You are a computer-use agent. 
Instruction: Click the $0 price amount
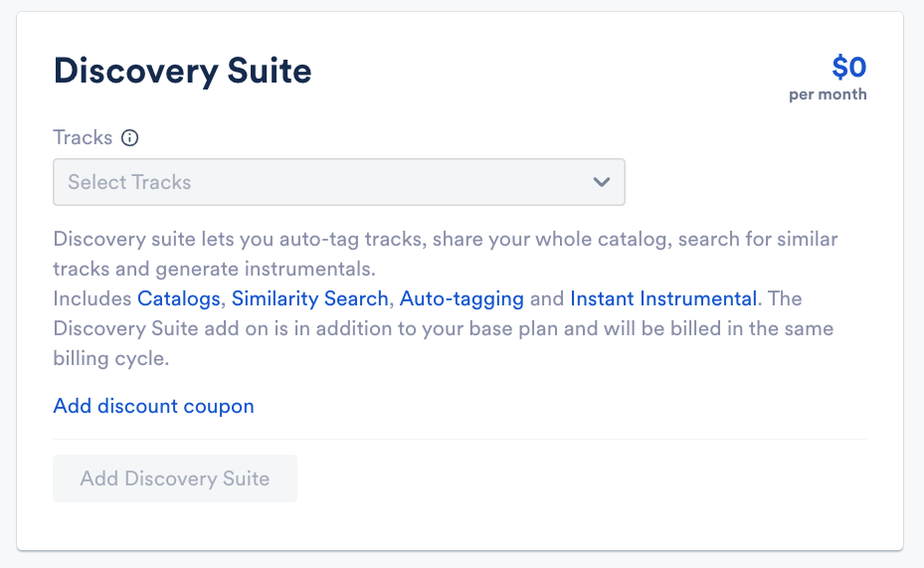click(849, 68)
